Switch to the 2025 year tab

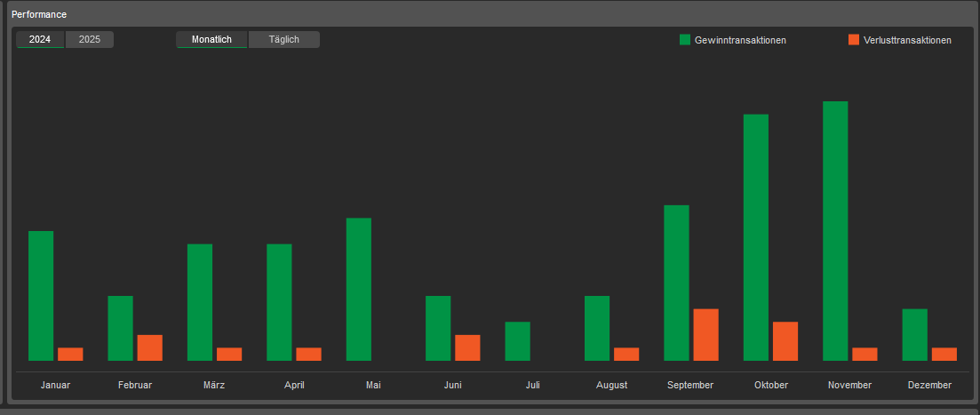click(90, 40)
